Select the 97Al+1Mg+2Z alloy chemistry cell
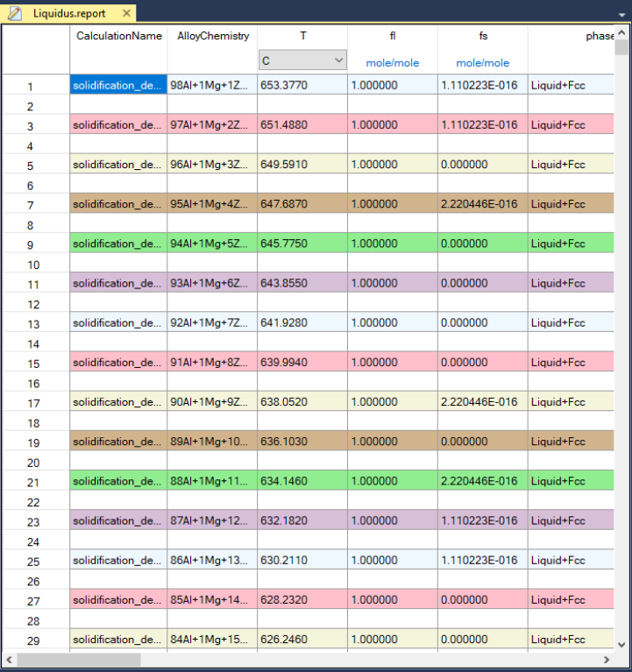The image size is (632, 672). coord(212,124)
